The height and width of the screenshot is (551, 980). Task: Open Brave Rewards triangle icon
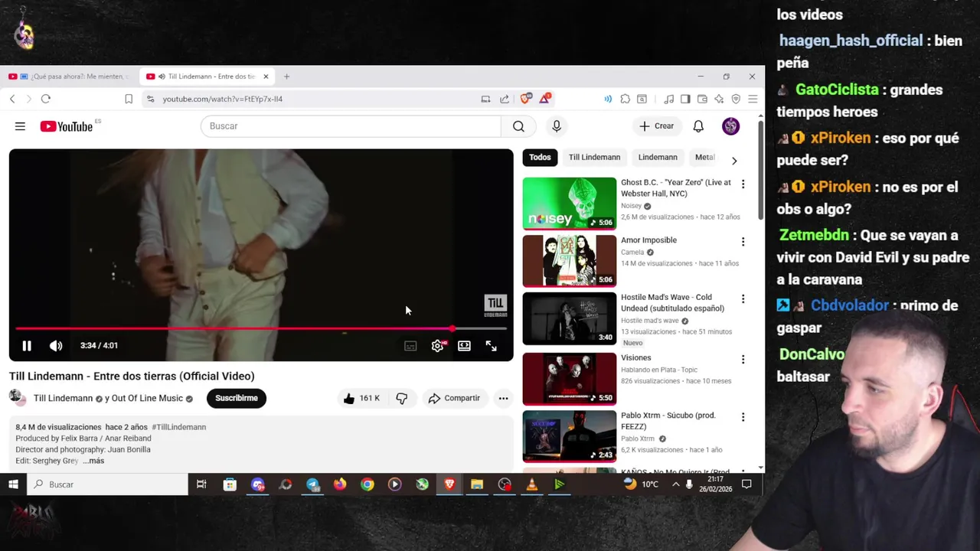[x=544, y=99]
